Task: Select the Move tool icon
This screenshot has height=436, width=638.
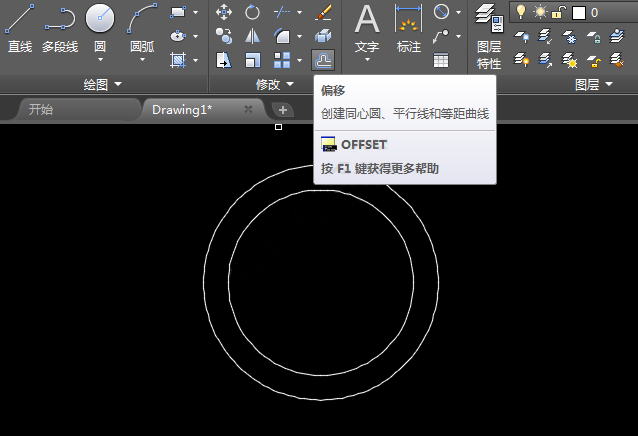Action: click(224, 12)
